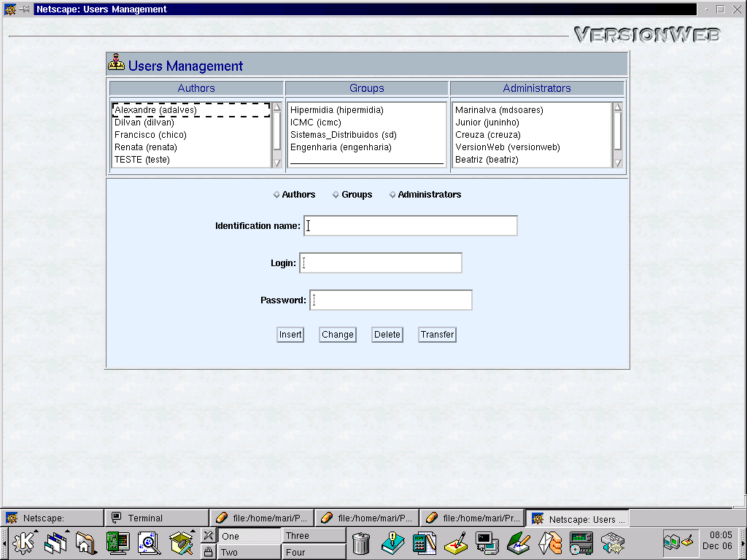The width and height of the screenshot is (747, 560).
Task: Select administrator 'Creuza (creuza)' in list
Action: click(531, 135)
